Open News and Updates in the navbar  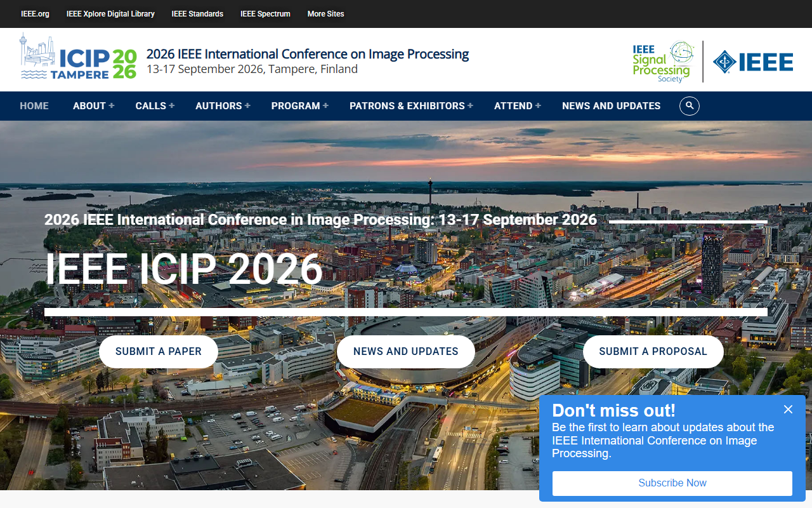[612, 106]
